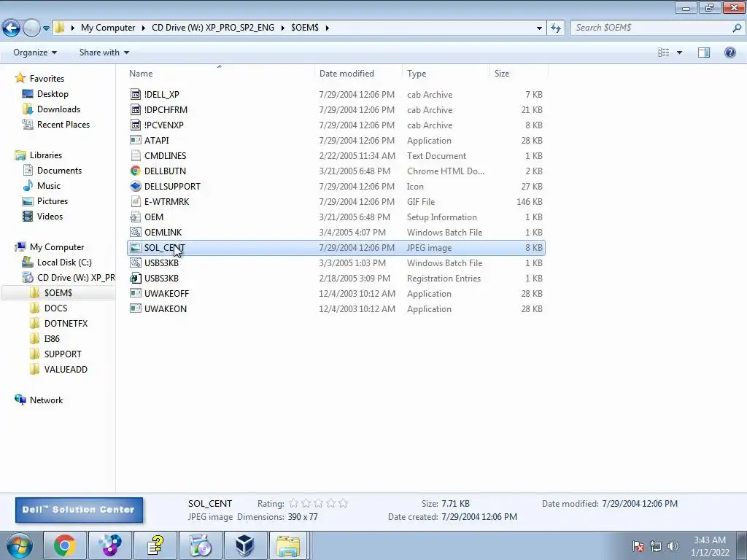The image size is (747, 560).
Task: Click the OEMLINK batch file icon
Action: (136, 232)
